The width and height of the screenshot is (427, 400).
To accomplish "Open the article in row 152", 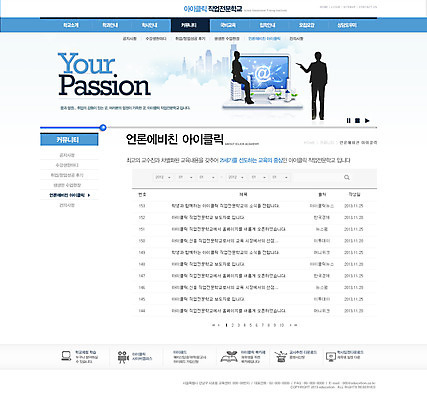I will pos(208,218).
